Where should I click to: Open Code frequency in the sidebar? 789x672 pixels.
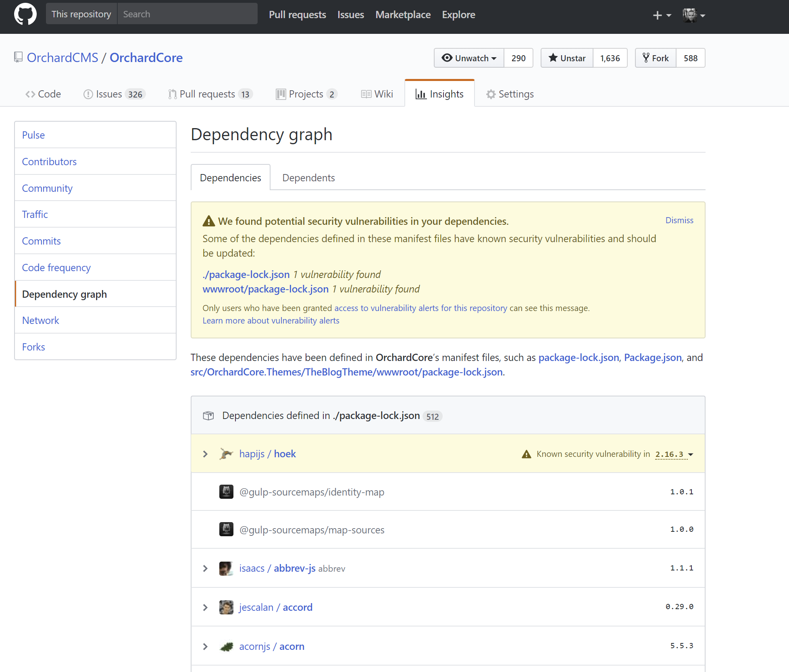(x=96, y=268)
